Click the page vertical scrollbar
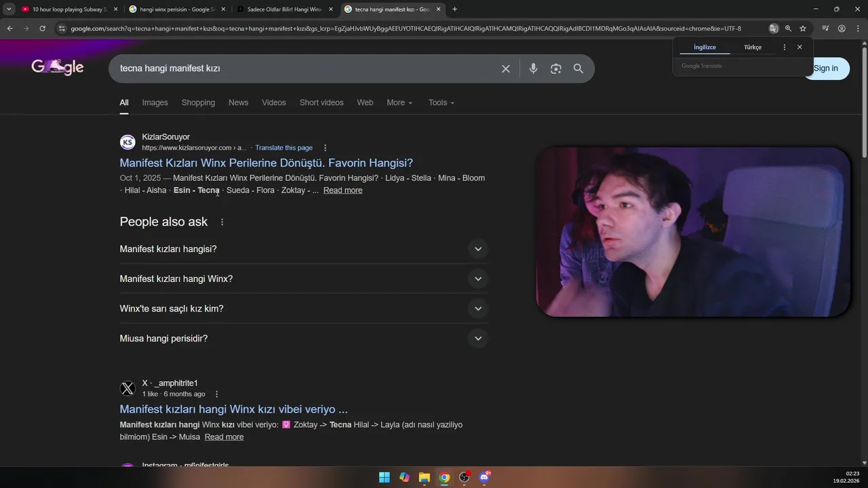This screenshot has height=488, width=868. coord(864,102)
